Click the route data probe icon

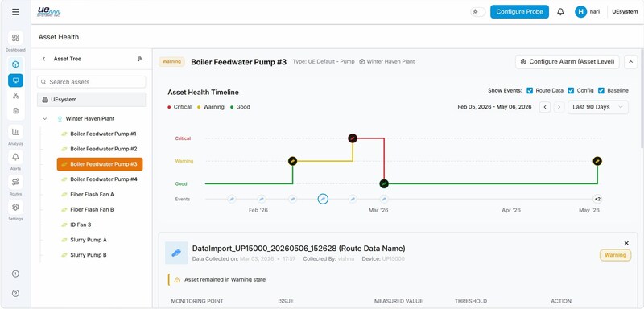(176, 253)
